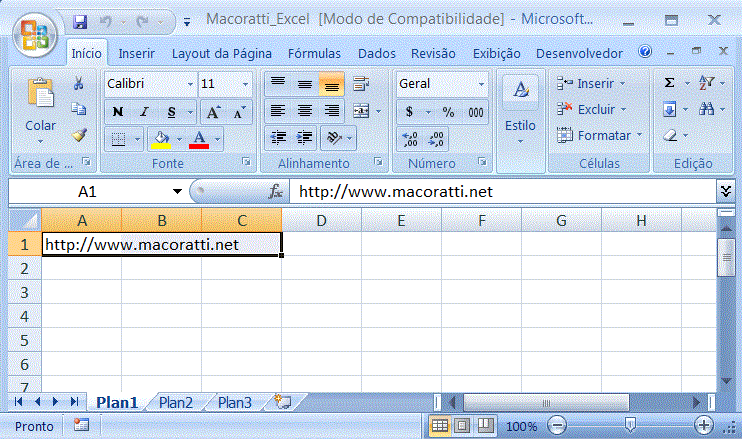Align text left
This screenshot has height=439, width=742.
tap(278, 111)
